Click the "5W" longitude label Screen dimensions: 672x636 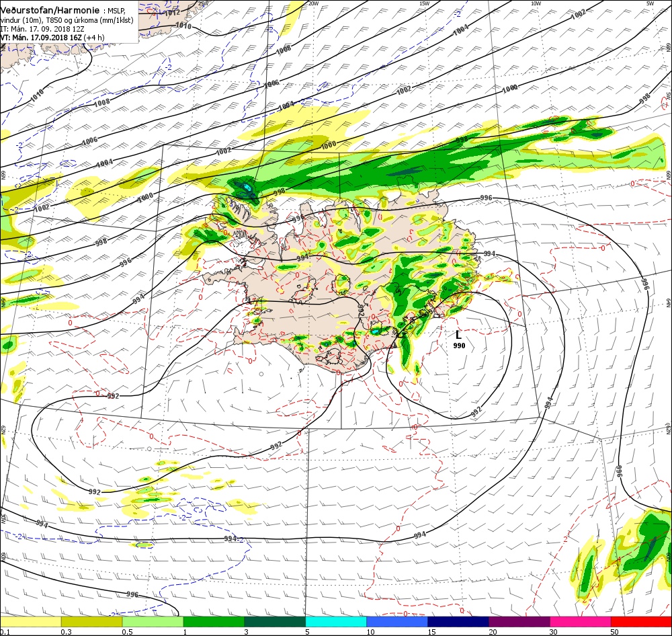coord(650,3)
